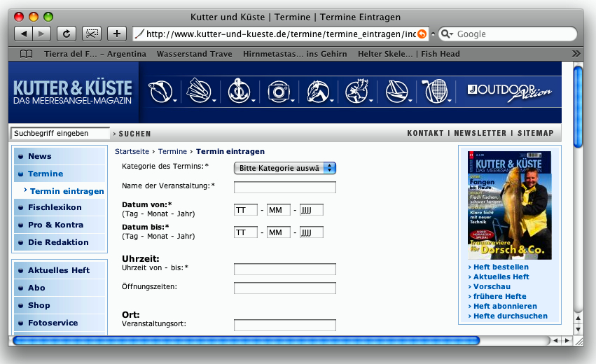The image size is (596, 364).
Task: Click the horizontal scrollbar at the bottom
Action: [x=245, y=341]
